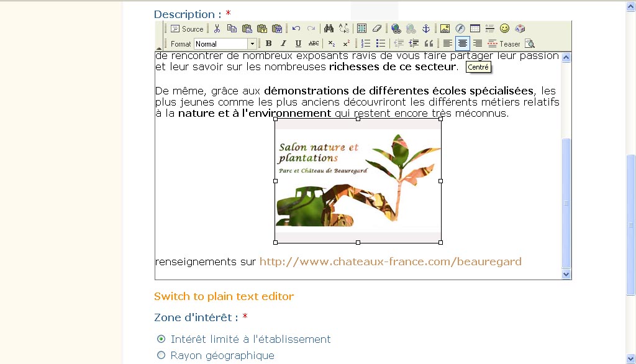Align text right
Viewport: 636px width, 364px height.
(478, 44)
